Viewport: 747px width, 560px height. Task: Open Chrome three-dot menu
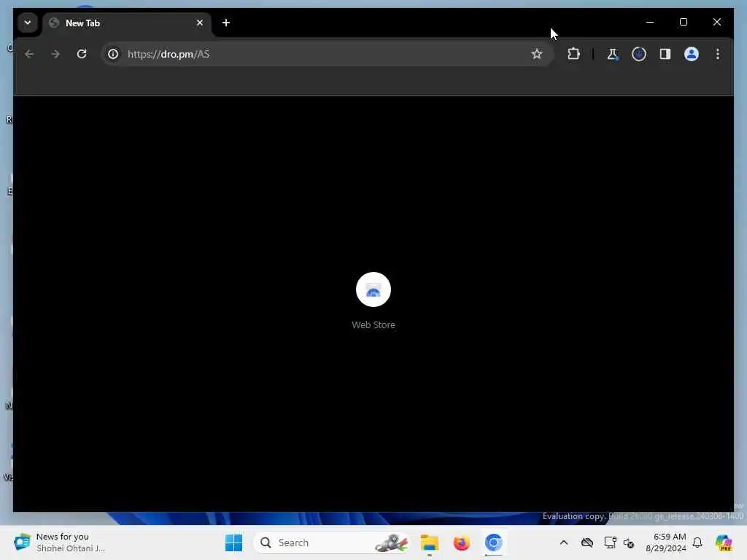tap(718, 54)
